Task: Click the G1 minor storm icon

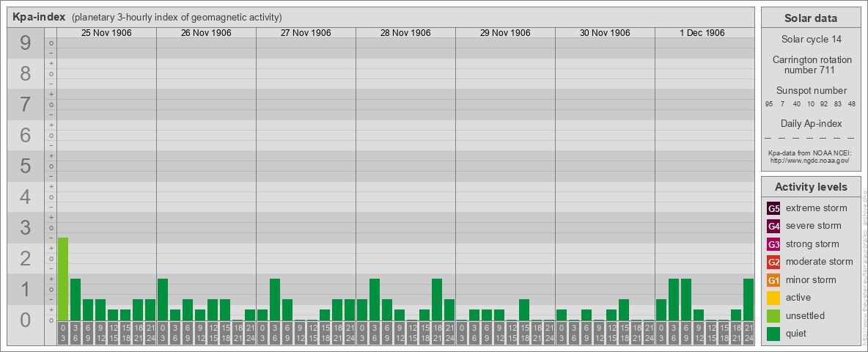Action: coord(773,280)
